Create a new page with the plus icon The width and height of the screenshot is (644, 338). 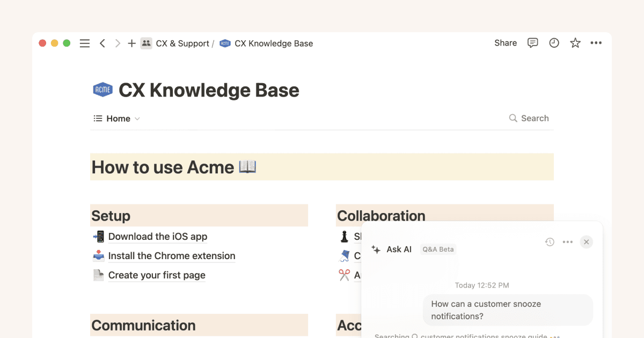coord(131,43)
